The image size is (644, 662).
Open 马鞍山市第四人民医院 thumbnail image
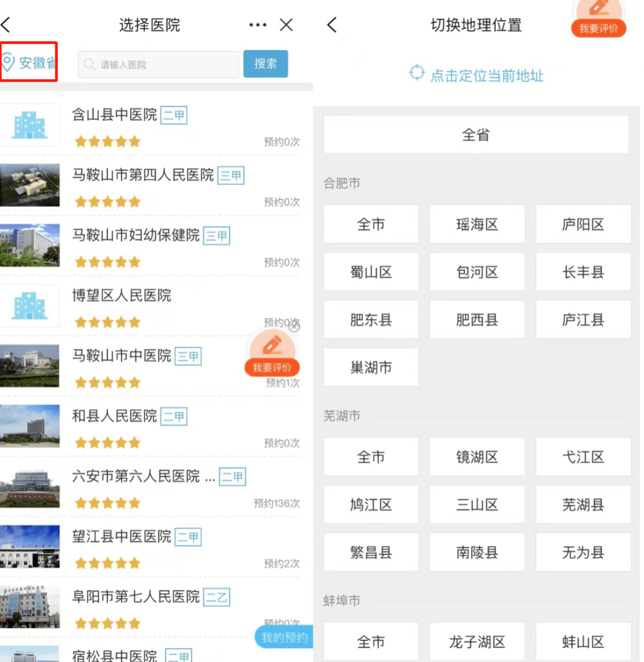30,185
